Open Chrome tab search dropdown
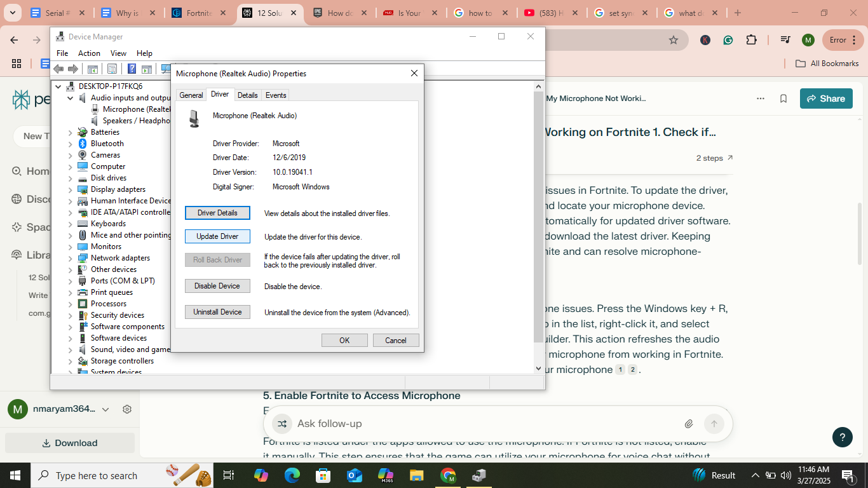 [12, 13]
